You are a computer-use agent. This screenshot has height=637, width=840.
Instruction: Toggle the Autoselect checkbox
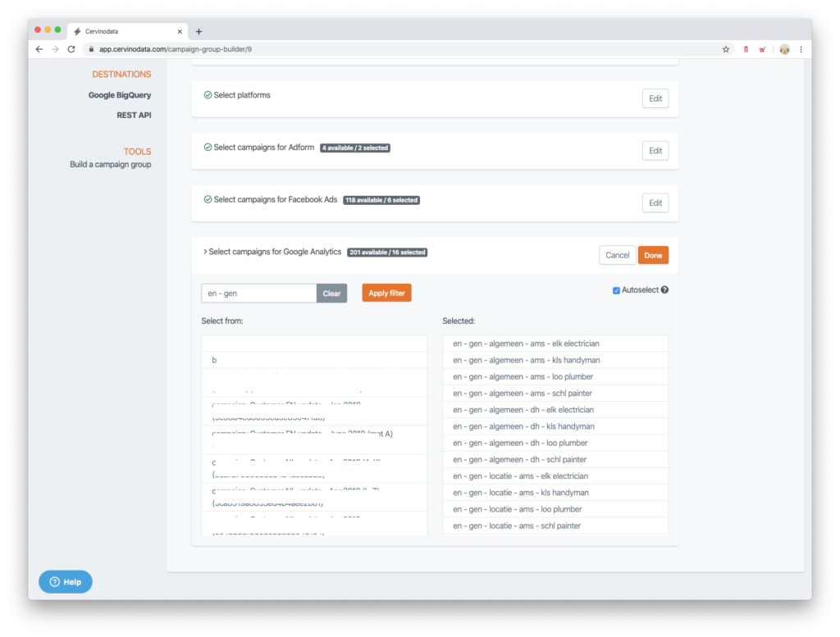point(616,290)
